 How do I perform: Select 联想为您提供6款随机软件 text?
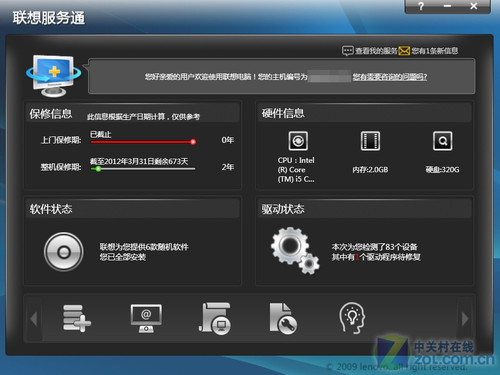pos(144,247)
